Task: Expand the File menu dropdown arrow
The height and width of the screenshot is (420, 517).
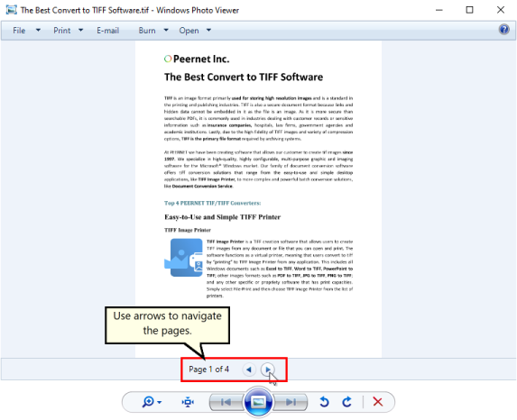Action: 38,30
